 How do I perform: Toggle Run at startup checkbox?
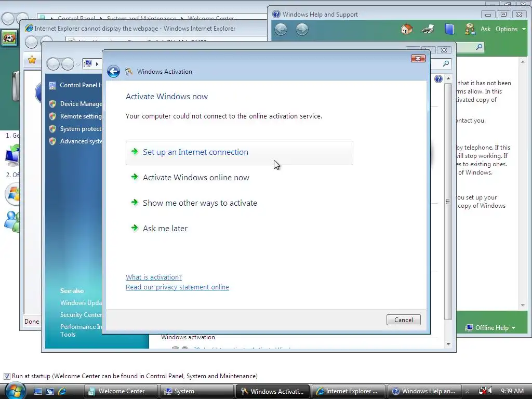click(7, 376)
